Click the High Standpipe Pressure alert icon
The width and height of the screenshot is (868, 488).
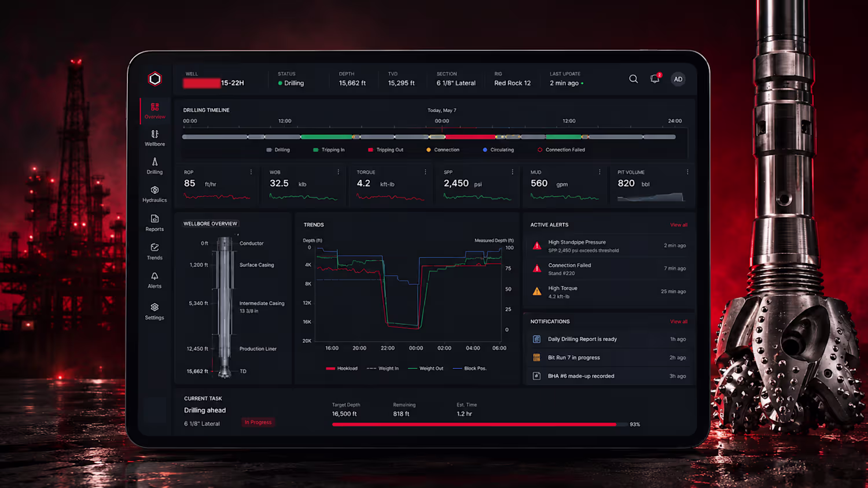tap(537, 246)
